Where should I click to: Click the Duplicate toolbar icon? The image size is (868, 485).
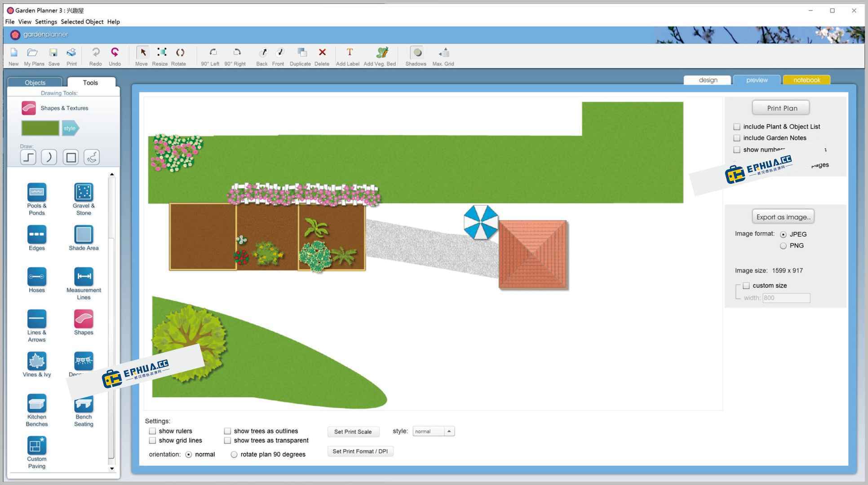pos(301,53)
